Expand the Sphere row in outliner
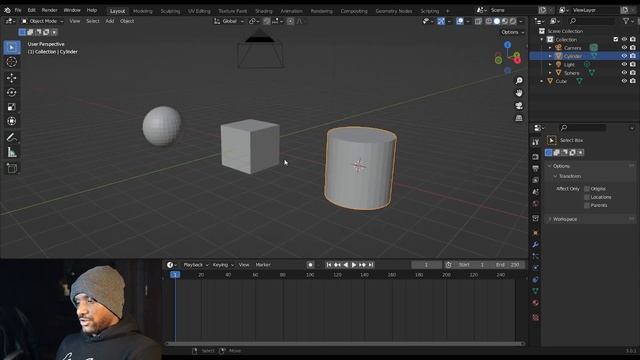Screen dimensions: 640x360 point(550,73)
